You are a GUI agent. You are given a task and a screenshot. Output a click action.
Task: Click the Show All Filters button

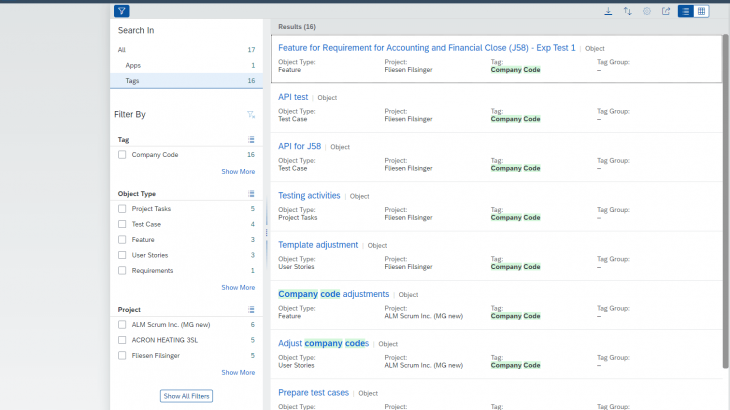coord(187,396)
